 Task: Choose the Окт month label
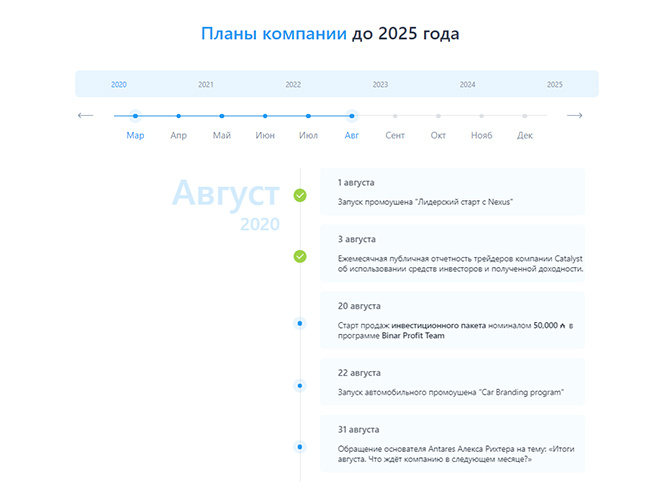(438, 135)
